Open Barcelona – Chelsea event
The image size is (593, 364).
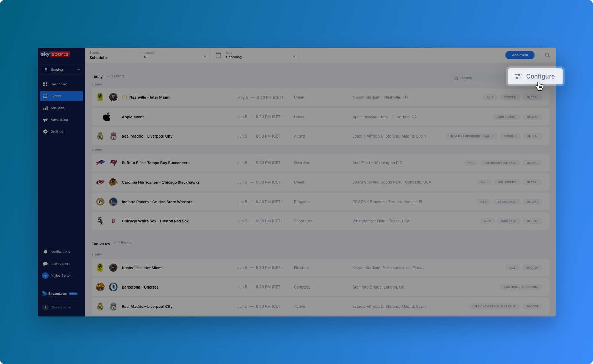click(320, 287)
